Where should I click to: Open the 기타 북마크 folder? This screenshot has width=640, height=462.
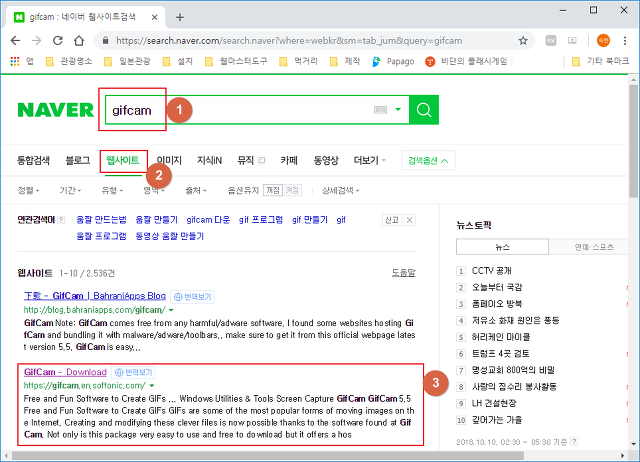[600, 61]
